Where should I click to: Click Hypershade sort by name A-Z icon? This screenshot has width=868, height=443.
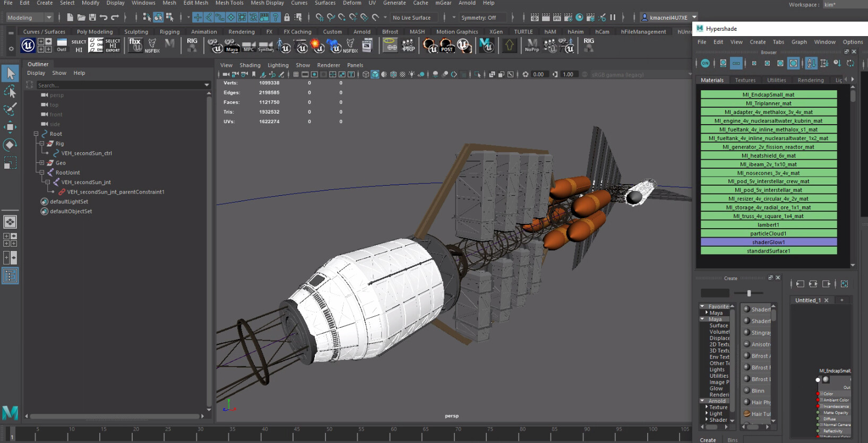[x=811, y=63]
